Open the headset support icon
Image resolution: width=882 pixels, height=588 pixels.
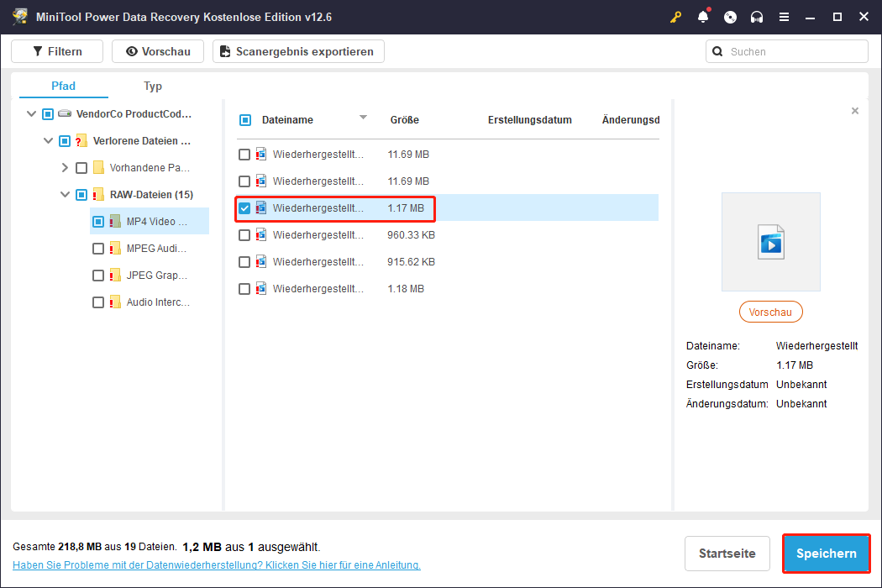[757, 17]
